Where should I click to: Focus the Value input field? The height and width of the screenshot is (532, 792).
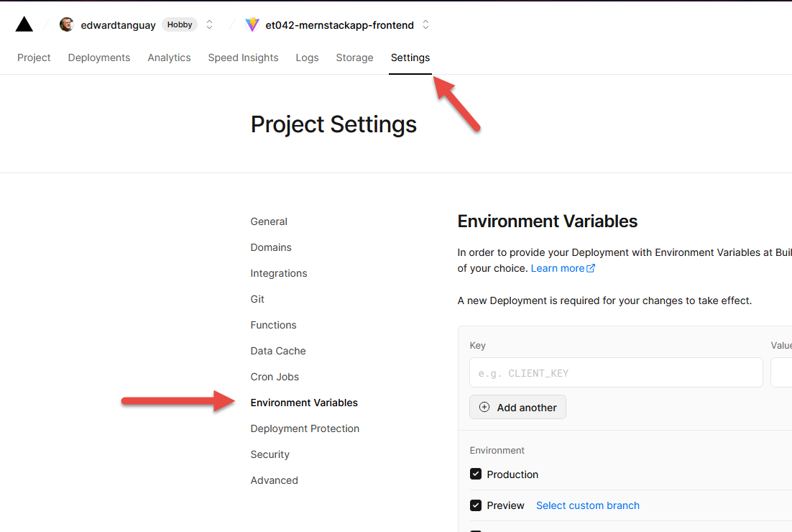[781, 373]
